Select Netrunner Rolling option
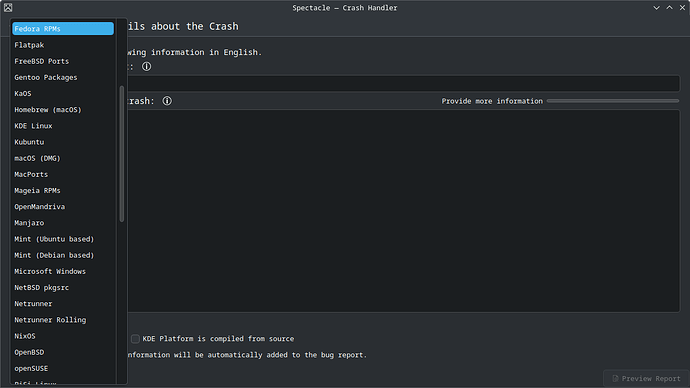Image resolution: width=690 pixels, height=388 pixels. tap(63, 320)
